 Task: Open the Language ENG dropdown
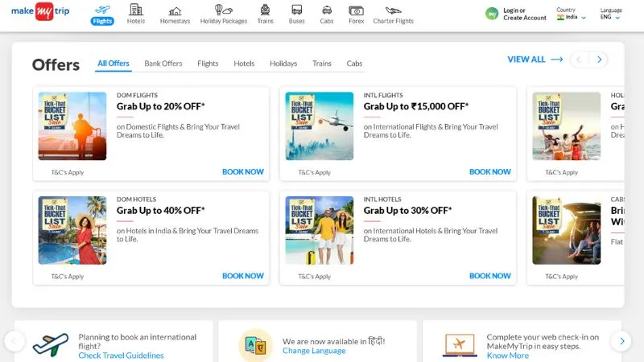click(611, 14)
